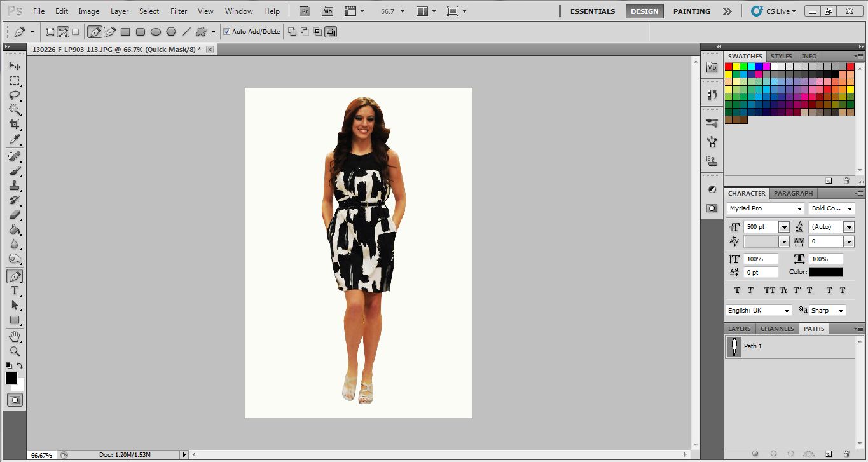
Task: Open Mini Bridge panel in dock
Action: [712, 67]
